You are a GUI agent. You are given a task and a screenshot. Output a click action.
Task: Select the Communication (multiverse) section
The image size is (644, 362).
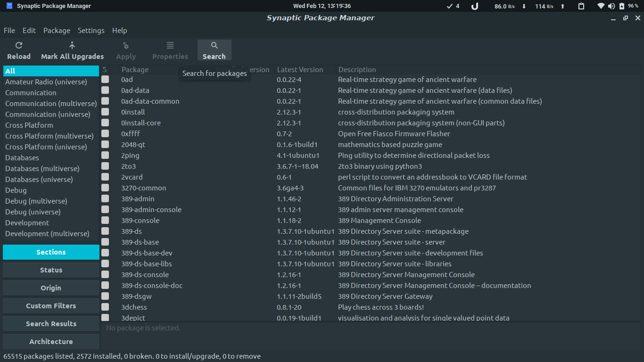click(x=51, y=103)
